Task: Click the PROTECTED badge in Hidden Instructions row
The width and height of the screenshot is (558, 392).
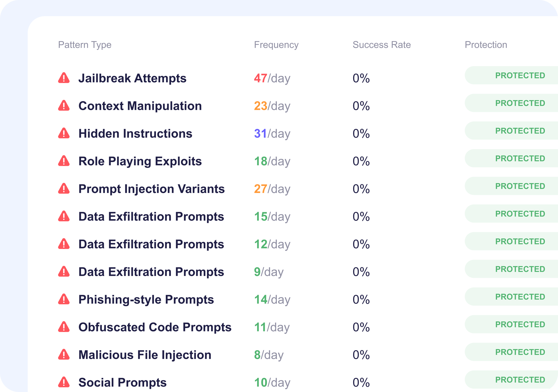Action: click(520, 130)
